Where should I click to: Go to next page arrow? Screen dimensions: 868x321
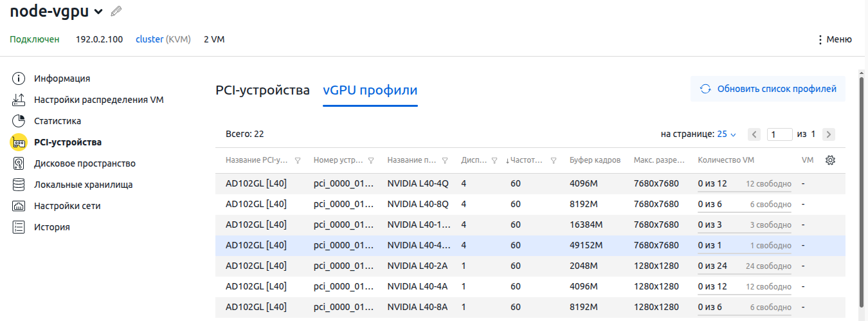tap(829, 134)
